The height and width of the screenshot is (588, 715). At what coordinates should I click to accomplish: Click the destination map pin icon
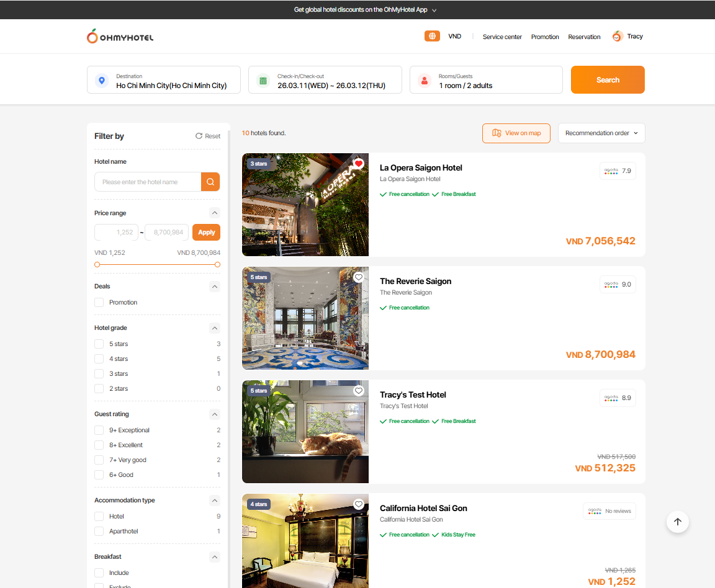click(x=102, y=80)
